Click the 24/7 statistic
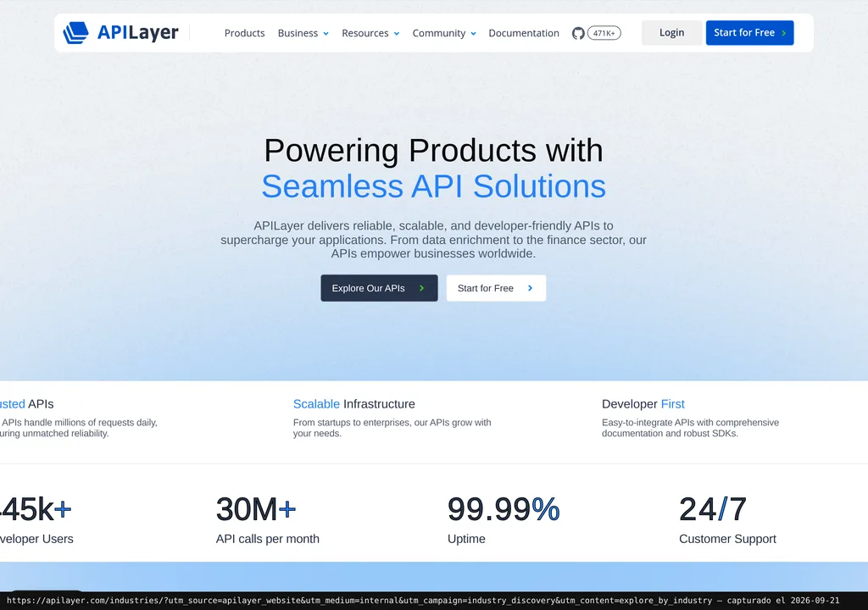Viewport: 868px width, 610px height. [x=713, y=509]
